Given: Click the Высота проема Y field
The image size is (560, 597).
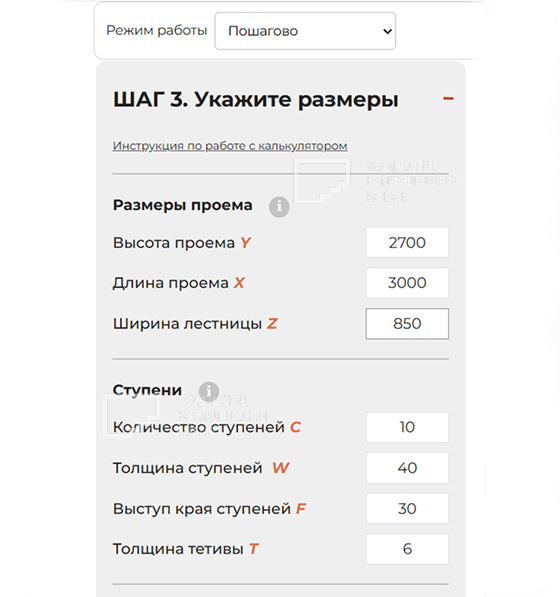Looking at the screenshot, I should tap(407, 243).
